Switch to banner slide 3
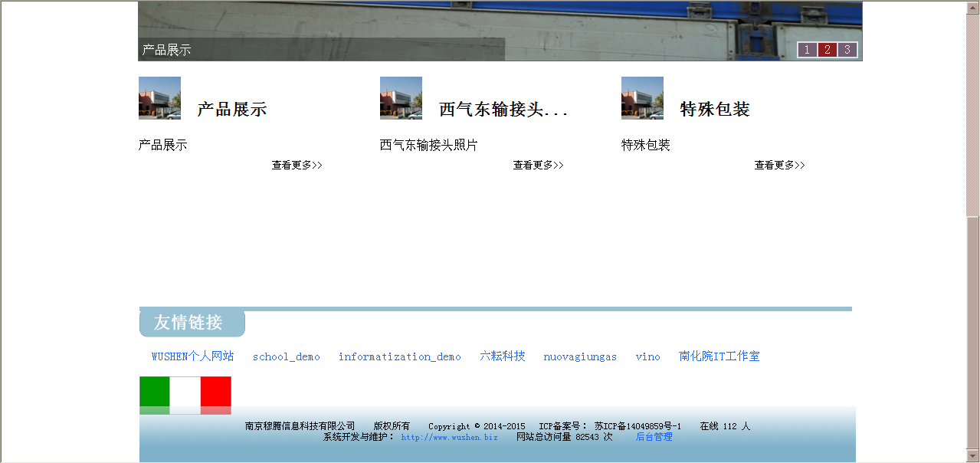 click(x=847, y=50)
